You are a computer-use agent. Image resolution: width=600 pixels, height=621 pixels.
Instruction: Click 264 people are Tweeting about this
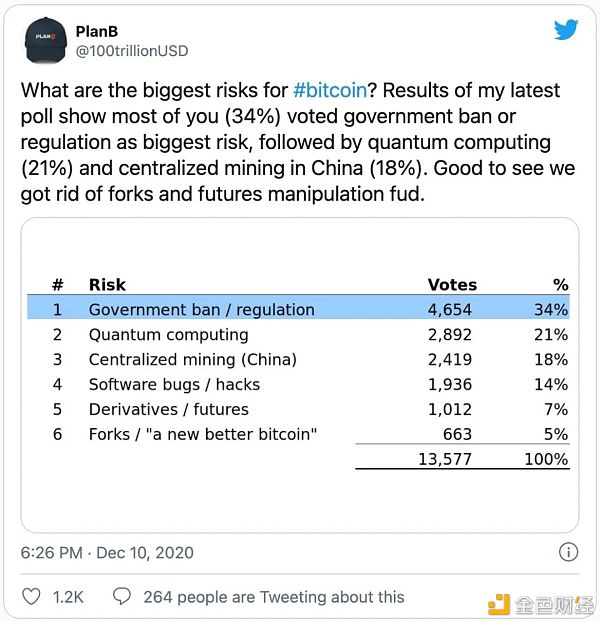click(x=274, y=597)
